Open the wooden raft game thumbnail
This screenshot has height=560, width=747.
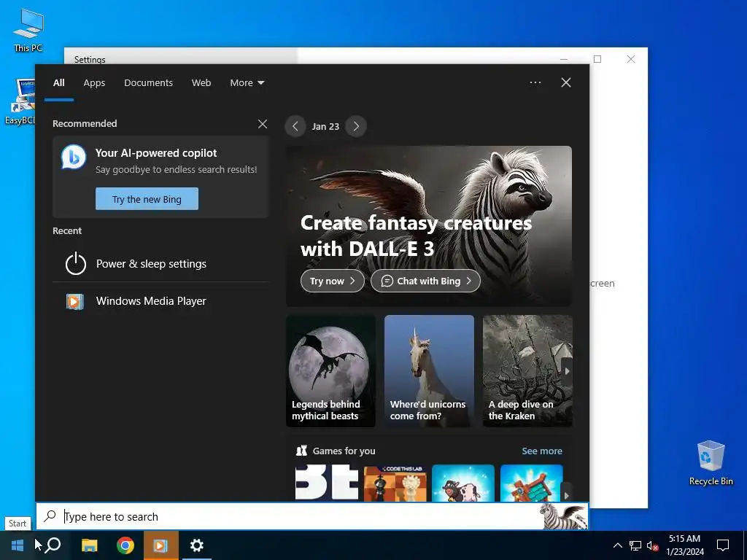click(531, 483)
